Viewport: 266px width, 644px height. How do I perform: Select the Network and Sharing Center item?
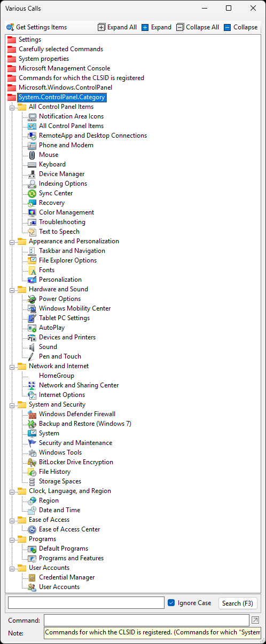pos(79,385)
